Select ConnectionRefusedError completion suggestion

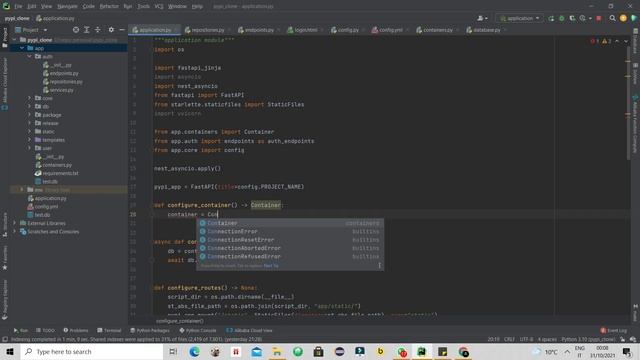coord(290,256)
